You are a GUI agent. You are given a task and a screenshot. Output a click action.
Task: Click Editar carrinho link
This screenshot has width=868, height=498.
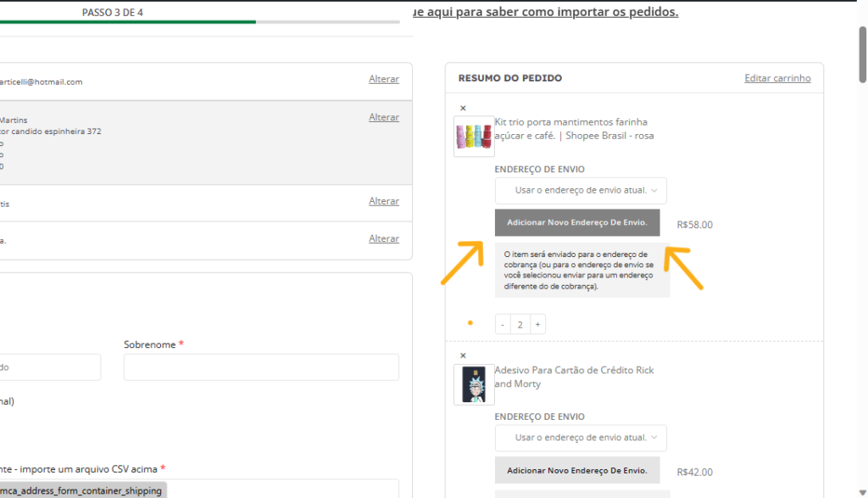point(777,78)
